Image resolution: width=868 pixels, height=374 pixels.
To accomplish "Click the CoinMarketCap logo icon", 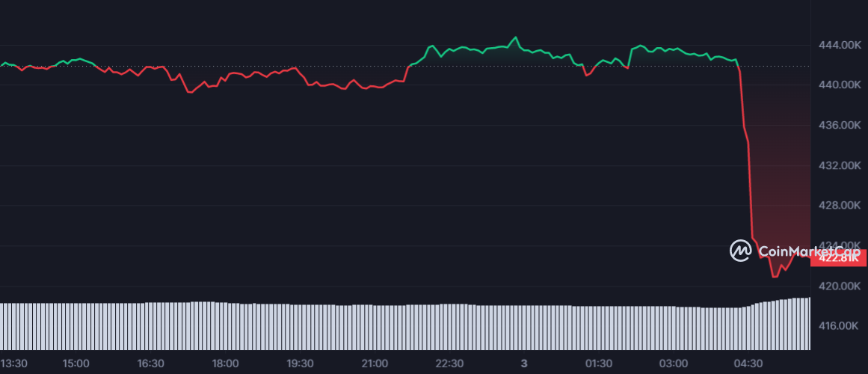I will pyautogui.click(x=740, y=251).
